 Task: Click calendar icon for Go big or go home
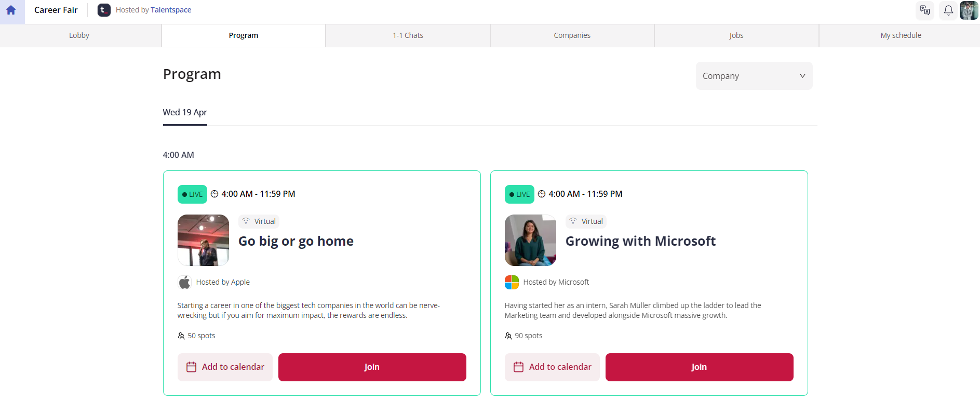pos(191,367)
